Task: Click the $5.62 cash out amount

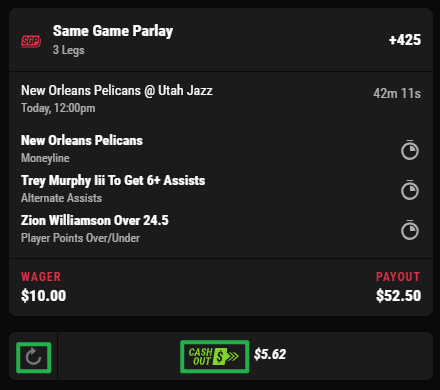Action: 270,354
